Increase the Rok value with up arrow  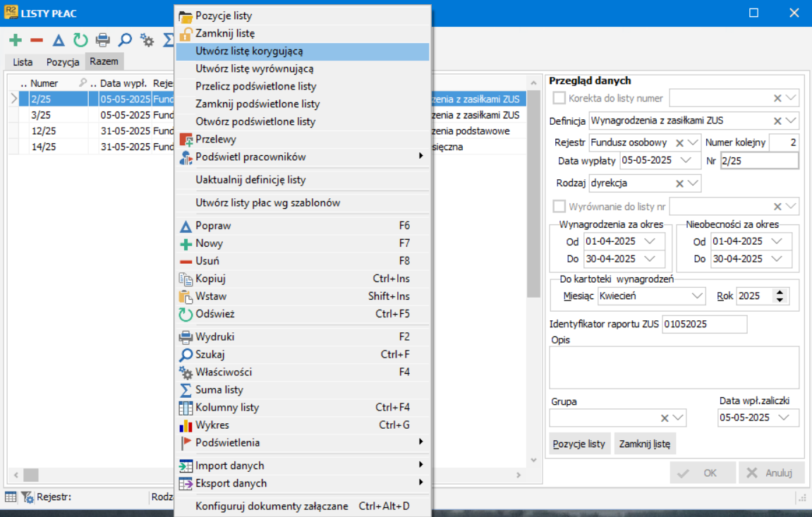[x=780, y=293]
